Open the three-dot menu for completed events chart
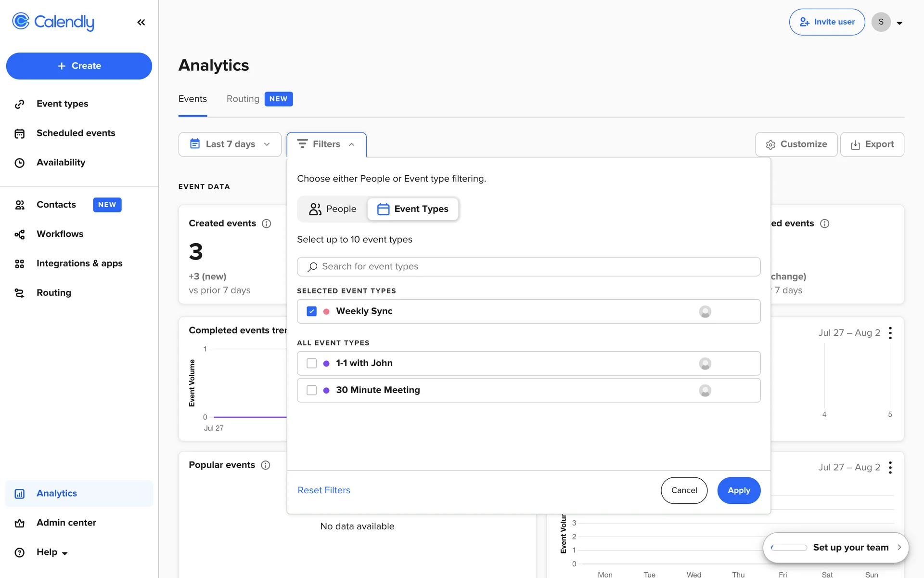 pos(890,333)
